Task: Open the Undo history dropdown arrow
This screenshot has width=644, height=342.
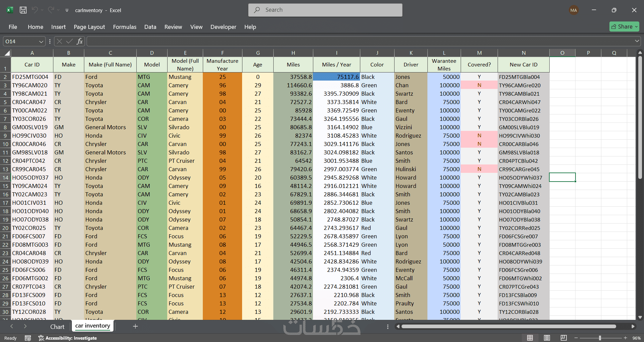Action: [x=42, y=10]
